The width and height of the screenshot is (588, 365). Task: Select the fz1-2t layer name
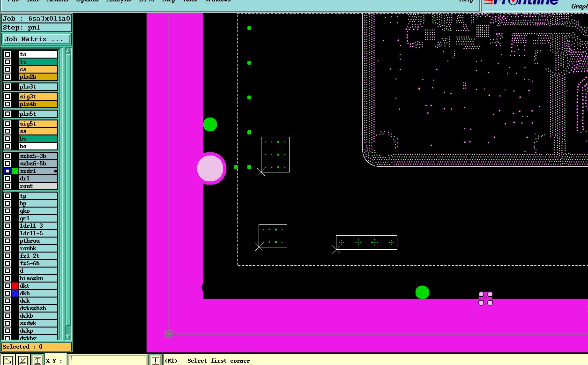pos(38,256)
